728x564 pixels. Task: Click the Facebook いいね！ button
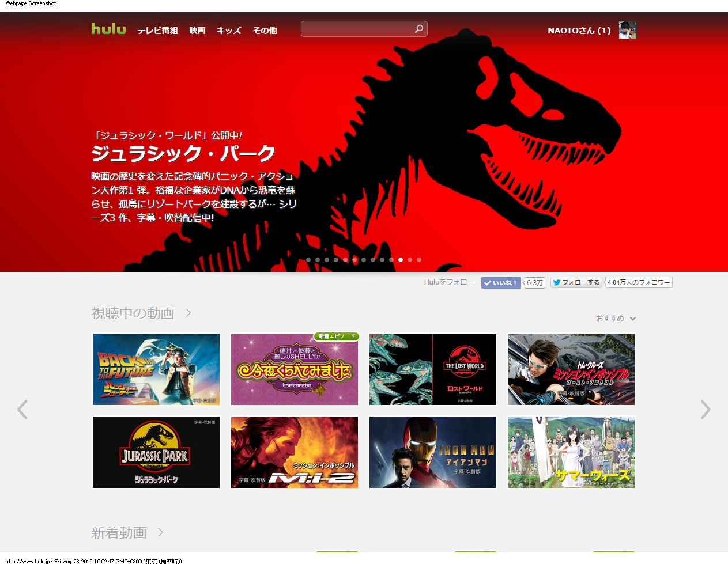501,283
